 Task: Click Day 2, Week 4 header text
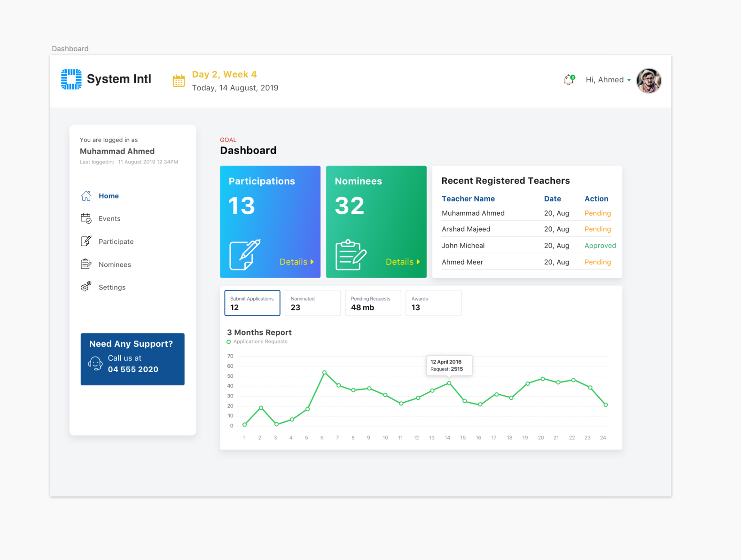click(225, 74)
